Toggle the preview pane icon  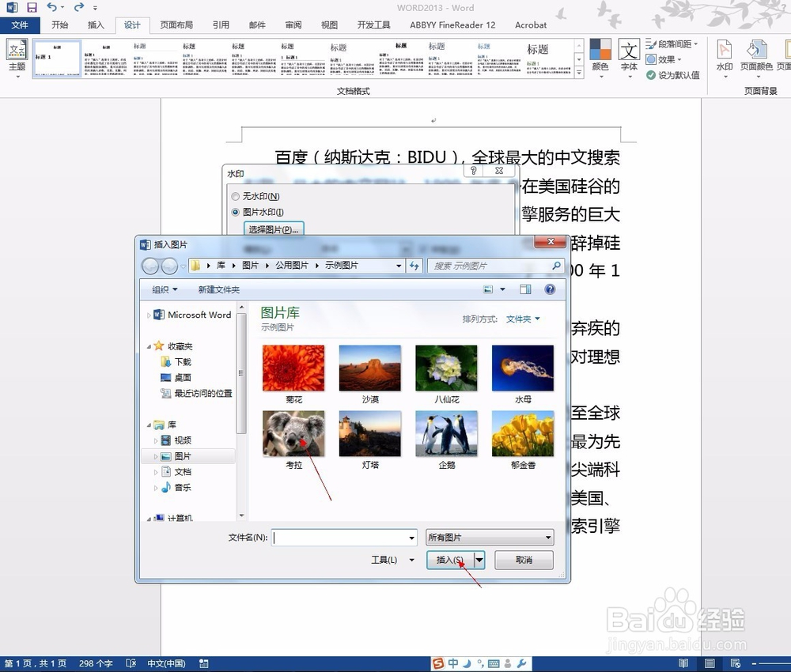point(525,289)
